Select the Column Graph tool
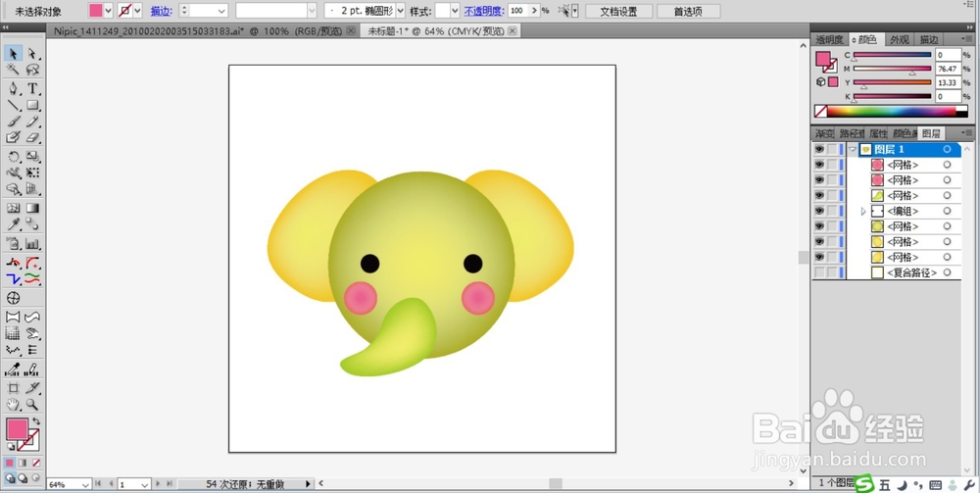 click(x=32, y=243)
